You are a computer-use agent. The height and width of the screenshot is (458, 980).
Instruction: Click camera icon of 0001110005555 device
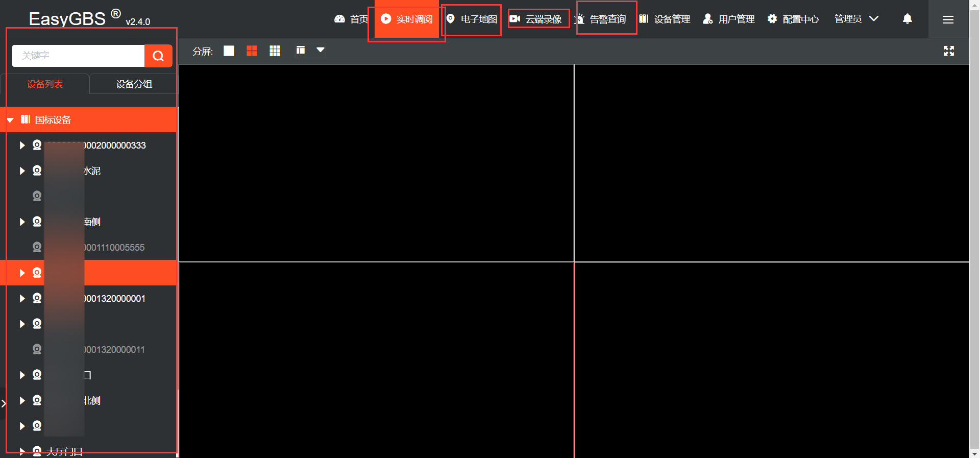point(37,247)
